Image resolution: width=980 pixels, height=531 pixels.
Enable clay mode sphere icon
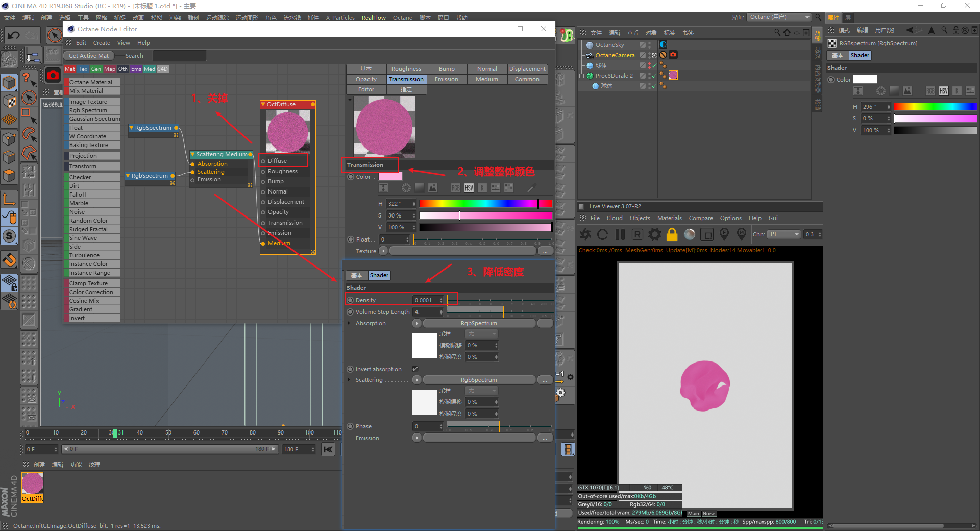690,234
